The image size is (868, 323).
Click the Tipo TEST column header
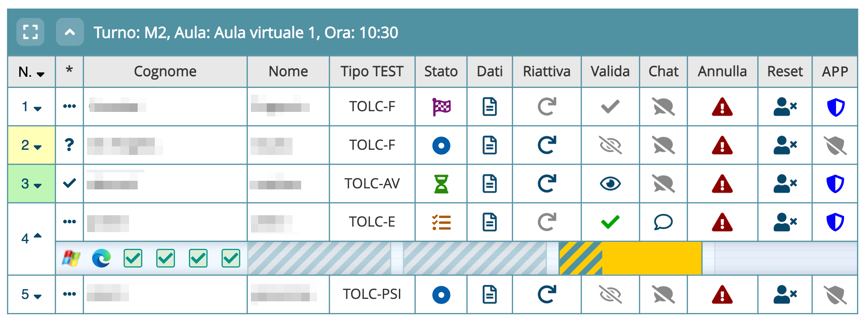(372, 72)
